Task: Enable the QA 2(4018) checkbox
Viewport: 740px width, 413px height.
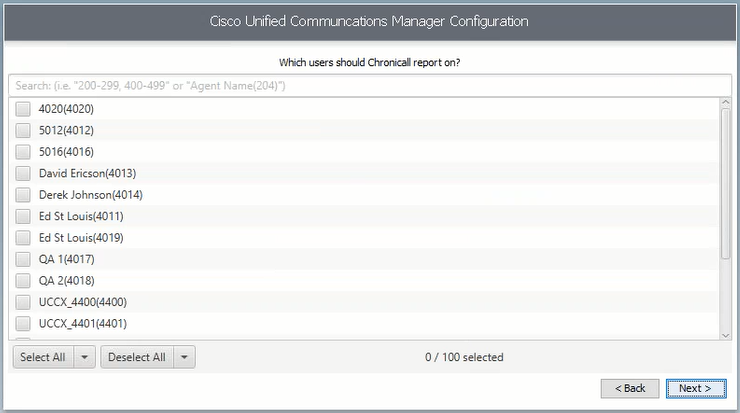Action: coord(23,281)
